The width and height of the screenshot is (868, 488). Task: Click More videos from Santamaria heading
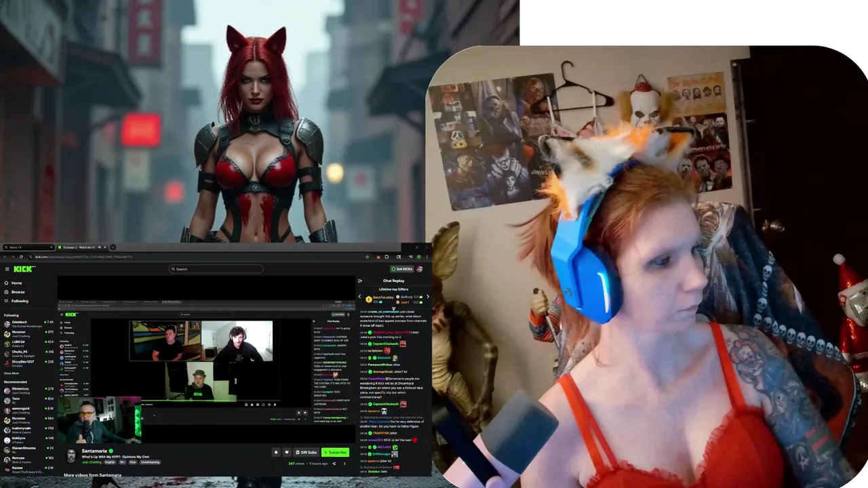coord(93,475)
